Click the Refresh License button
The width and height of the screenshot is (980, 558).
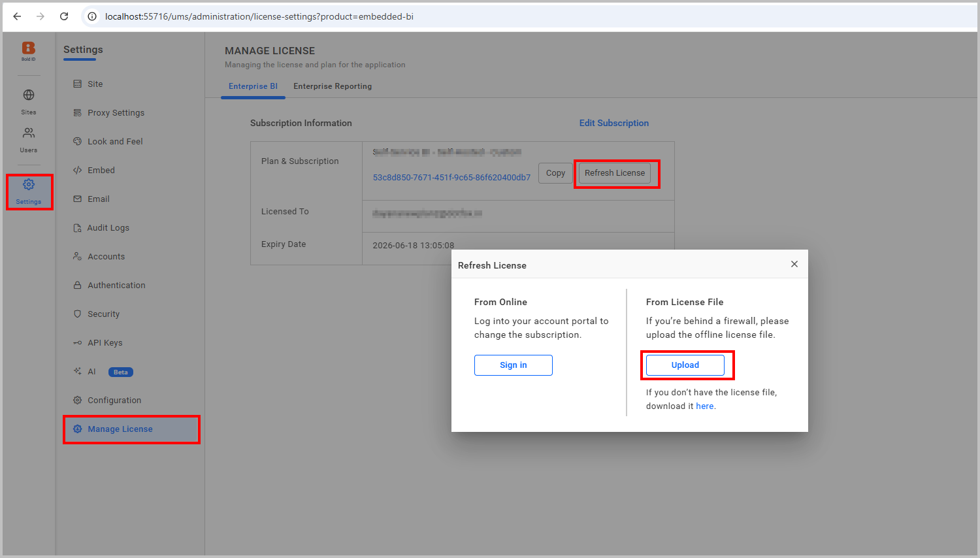point(614,172)
